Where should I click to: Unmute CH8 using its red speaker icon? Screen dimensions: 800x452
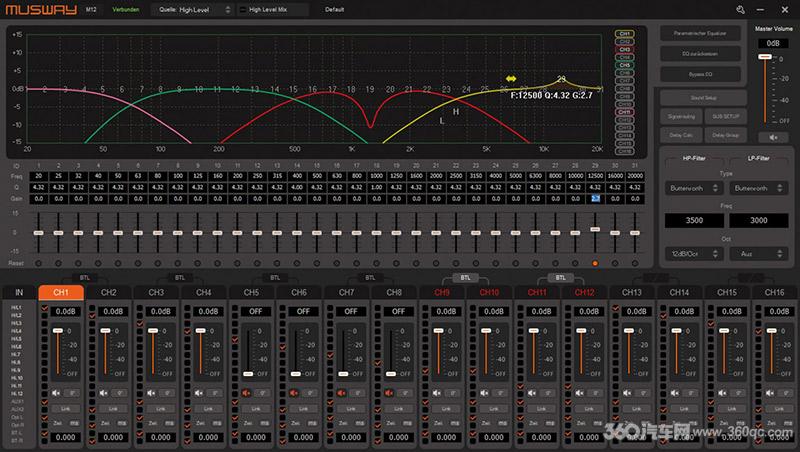[389, 393]
